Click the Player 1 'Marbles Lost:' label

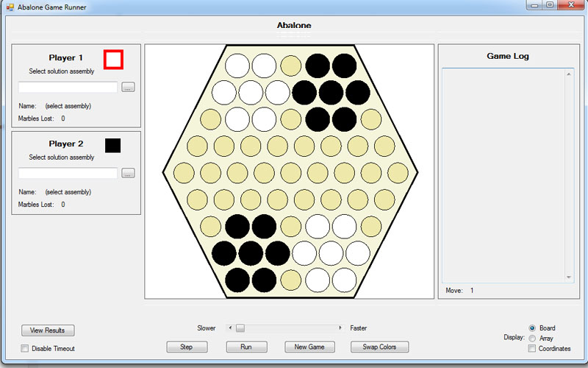pos(36,118)
